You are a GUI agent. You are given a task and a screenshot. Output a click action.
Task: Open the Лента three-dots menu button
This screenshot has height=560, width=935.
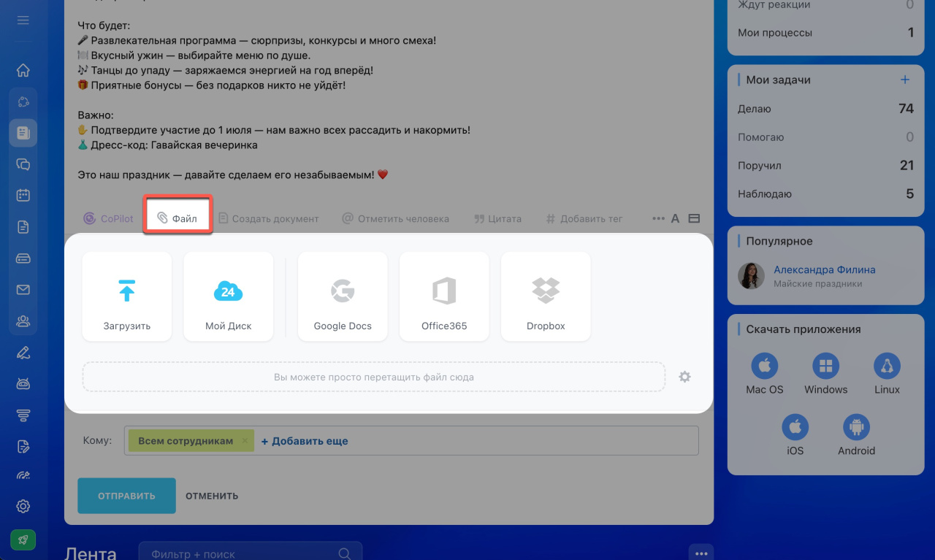[x=701, y=553]
